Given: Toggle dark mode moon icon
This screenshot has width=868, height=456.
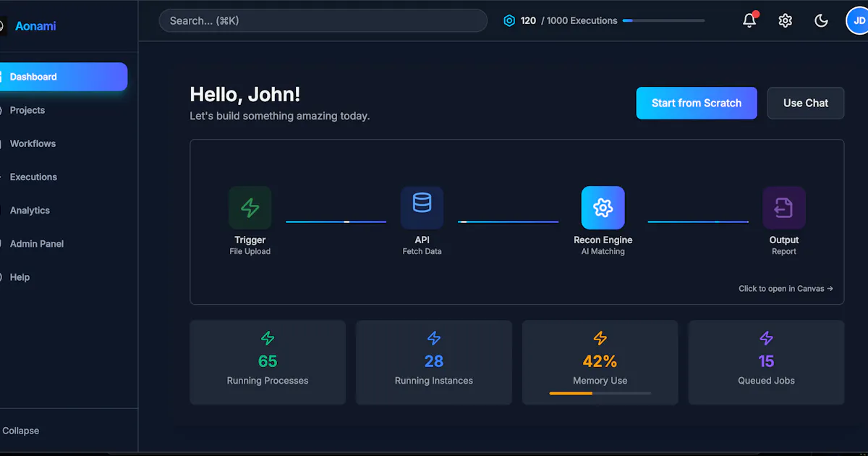Looking at the screenshot, I should pyautogui.click(x=821, y=20).
